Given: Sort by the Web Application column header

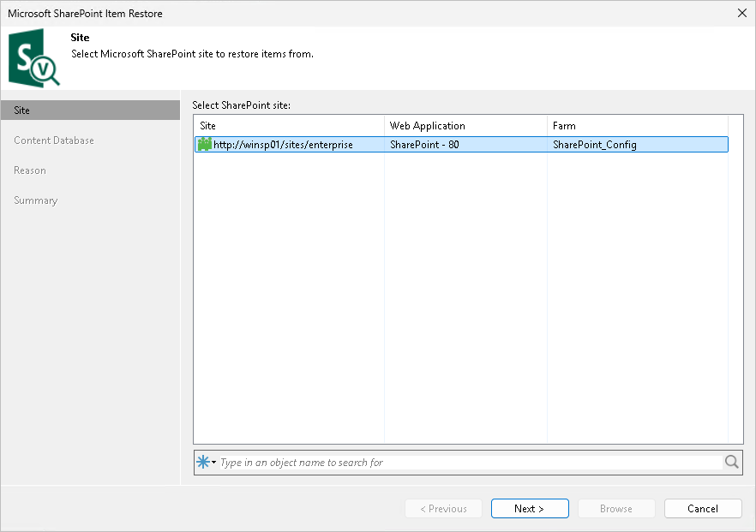Looking at the screenshot, I should coord(465,126).
